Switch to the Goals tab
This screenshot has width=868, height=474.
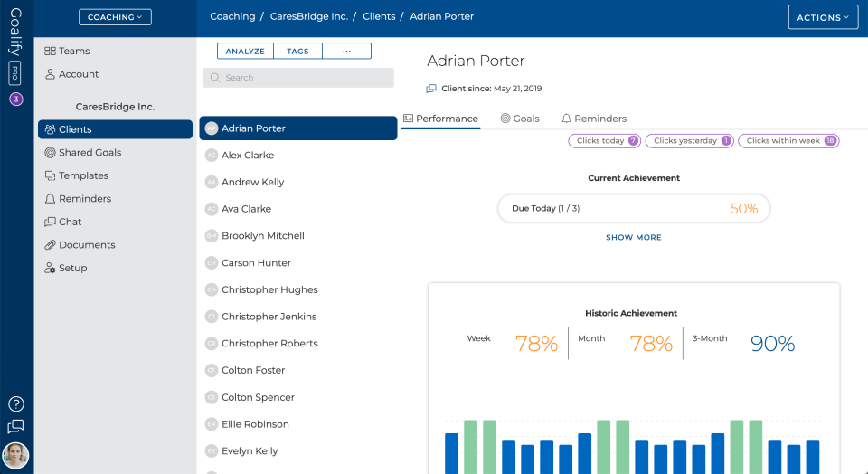tap(520, 118)
